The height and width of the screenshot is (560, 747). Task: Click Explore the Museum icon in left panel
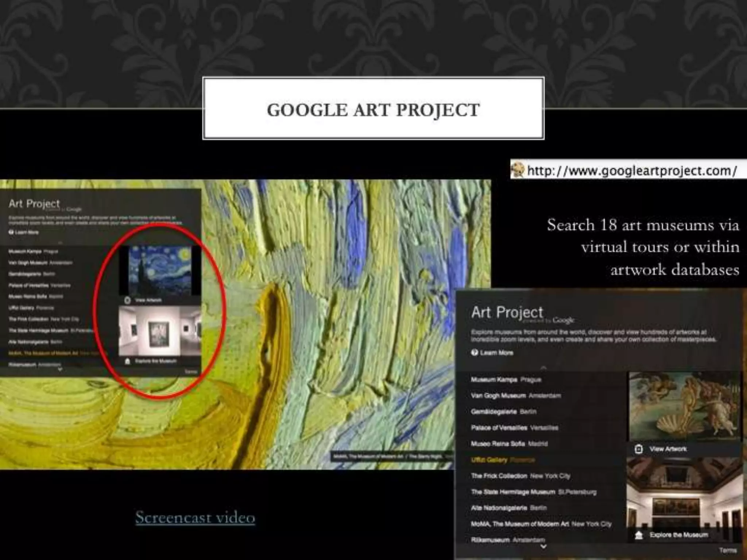(127, 361)
